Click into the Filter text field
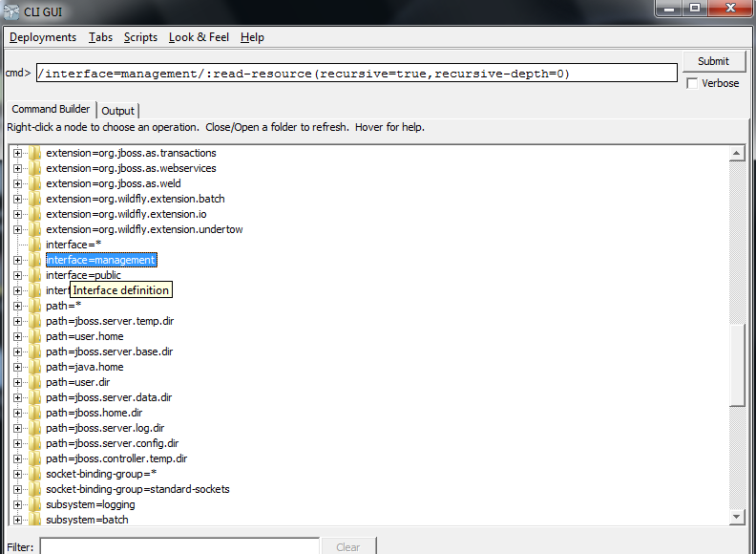This screenshot has height=554, width=756. tap(179, 546)
